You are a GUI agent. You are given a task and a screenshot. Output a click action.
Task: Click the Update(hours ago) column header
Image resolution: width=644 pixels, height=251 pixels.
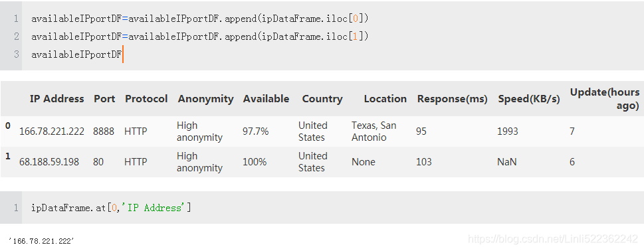coord(605,99)
